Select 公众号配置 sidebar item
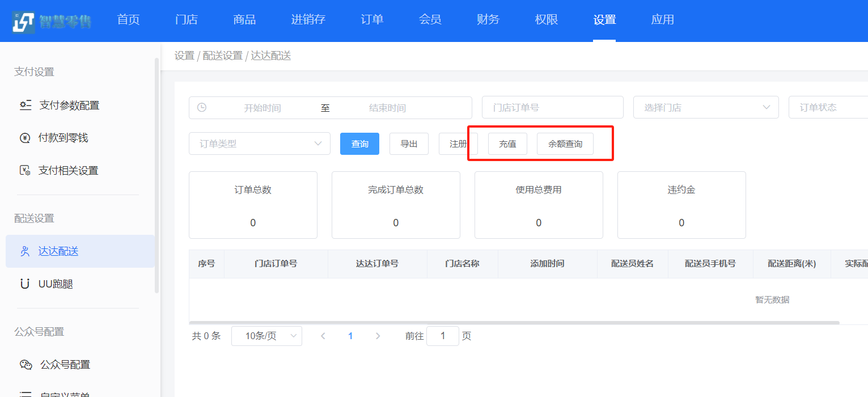868x397 pixels. (80, 365)
